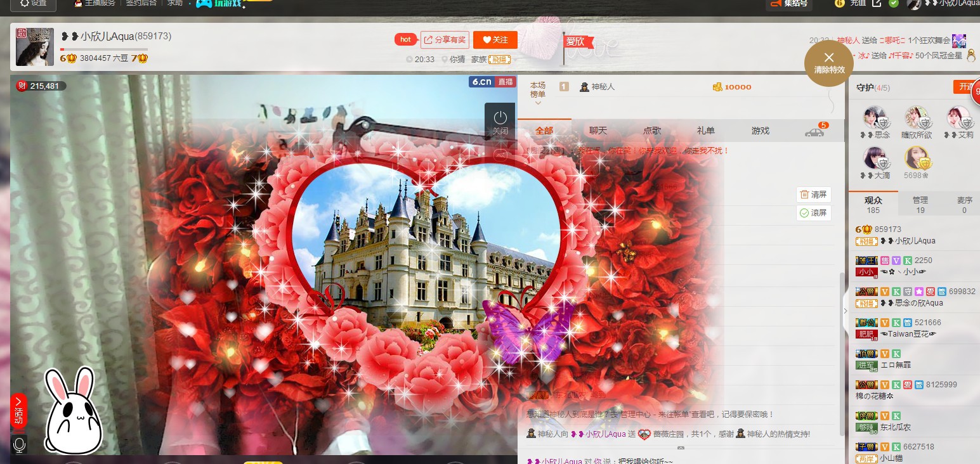980x464 pixels.
Task: Select the 管理 19 tab
Action: coord(920,205)
